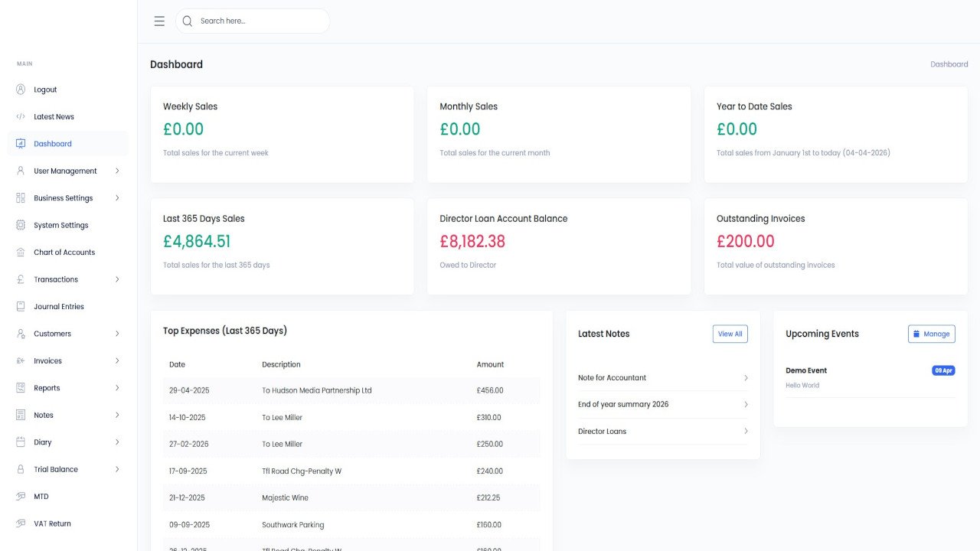Click the System Settings chip icon
Viewport: 980px width, 551px height.
(x=21, y=226)
